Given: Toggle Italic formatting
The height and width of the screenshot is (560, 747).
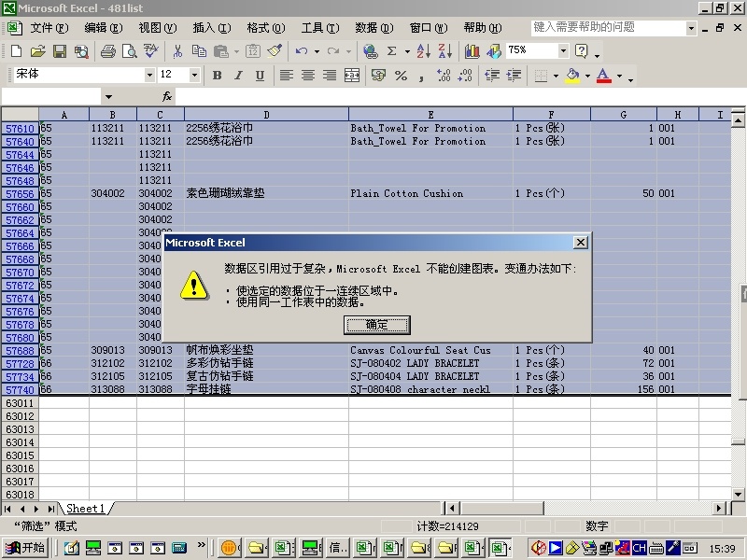Looking at the screenshot, I should pos(238,76).
